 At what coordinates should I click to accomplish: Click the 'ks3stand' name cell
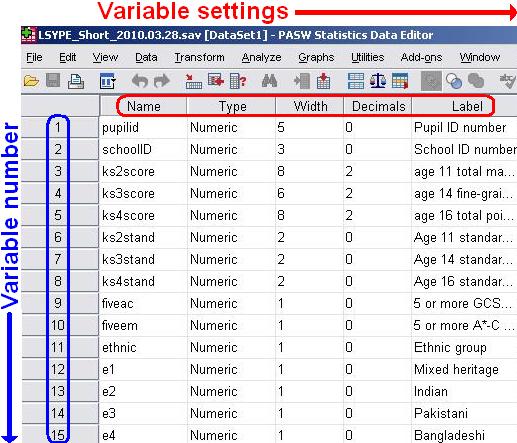click(x=143, y=259)
